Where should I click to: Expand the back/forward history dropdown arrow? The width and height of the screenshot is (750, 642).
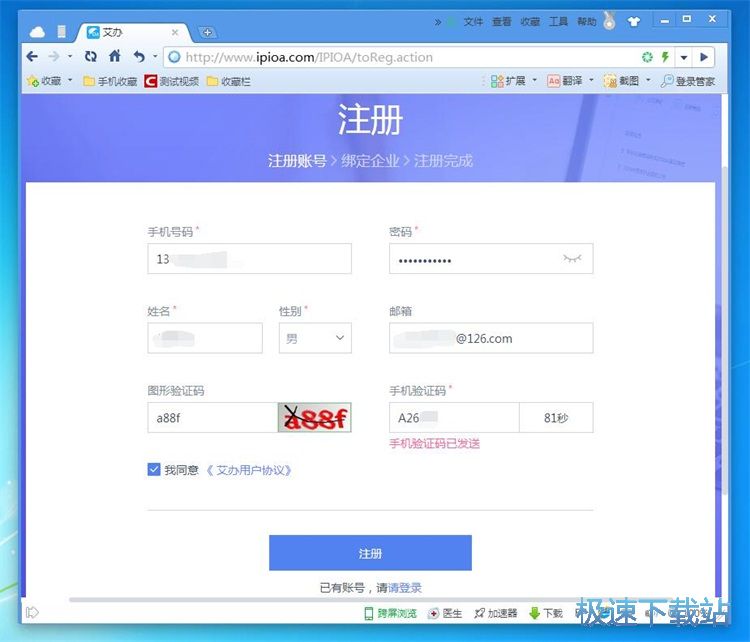pyautogui.click(x=70, y=56)
